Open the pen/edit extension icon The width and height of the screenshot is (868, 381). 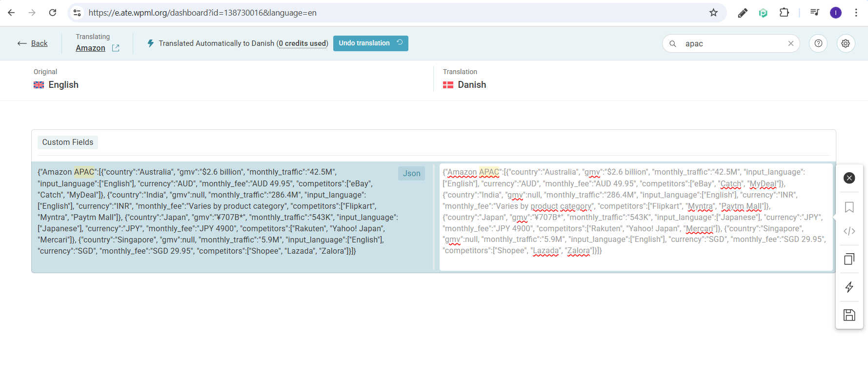point(743,13)
